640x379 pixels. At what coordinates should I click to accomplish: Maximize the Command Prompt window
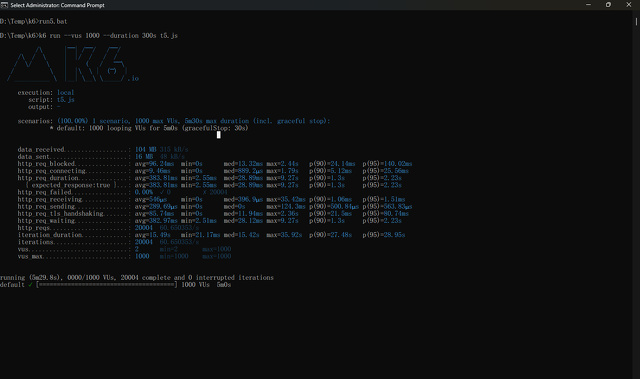click(x=608, y=5)
